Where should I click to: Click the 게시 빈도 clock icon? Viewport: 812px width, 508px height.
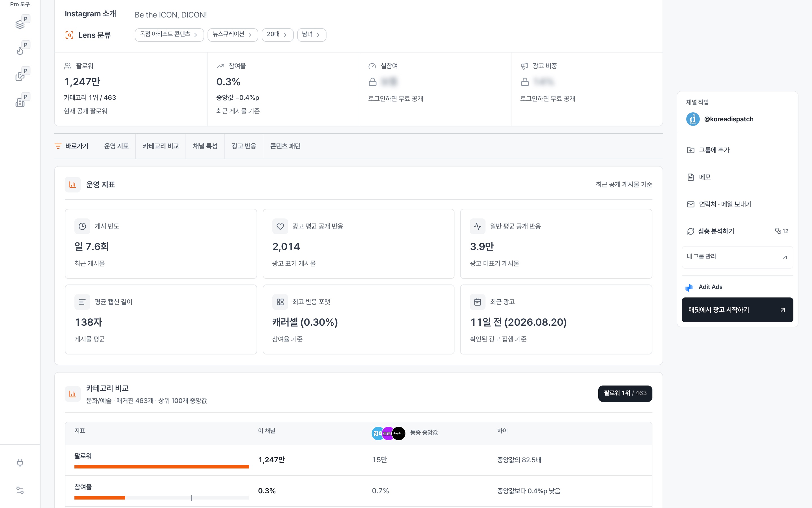click(x=82, y=226)
